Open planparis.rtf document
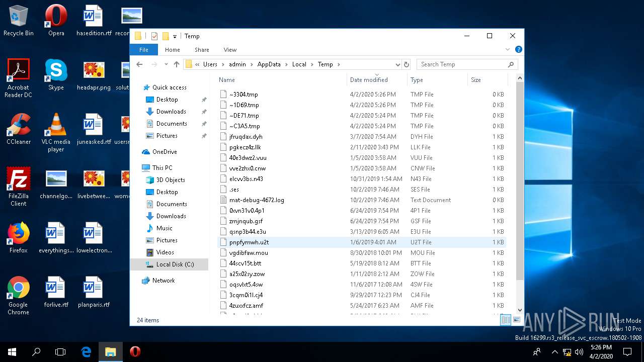This screenshot has width=644, height=362. pyautogui.click(x=94, y=292)
